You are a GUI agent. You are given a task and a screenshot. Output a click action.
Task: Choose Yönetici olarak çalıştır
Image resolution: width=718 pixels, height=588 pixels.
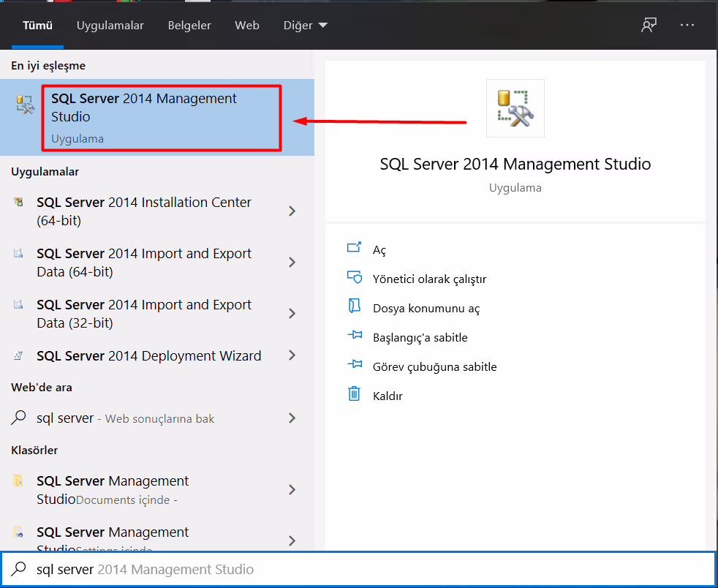pyautogui.click(x=429, y=279)
